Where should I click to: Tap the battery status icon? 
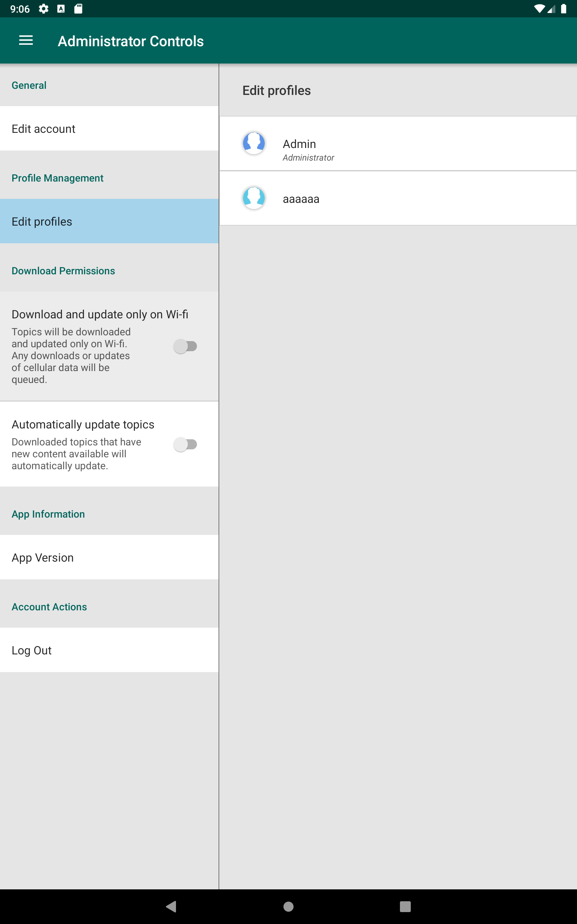click(564, 9)
